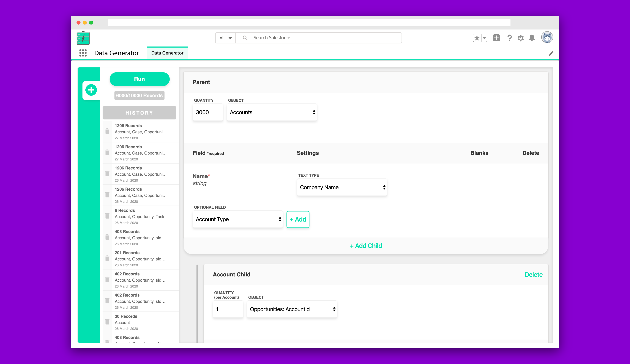This screenshot has height=364, width=630.
Task: Switch to the Data Generator tab
Action: tap(167, 53)
